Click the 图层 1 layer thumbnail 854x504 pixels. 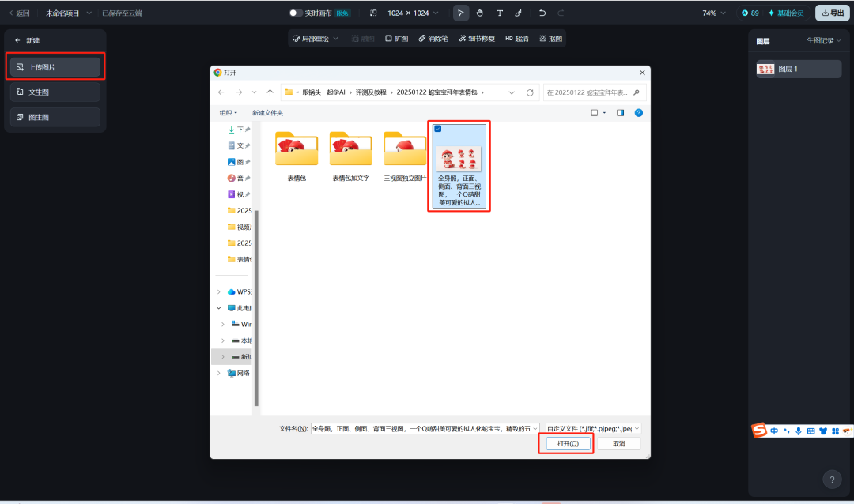click(766, 70)
